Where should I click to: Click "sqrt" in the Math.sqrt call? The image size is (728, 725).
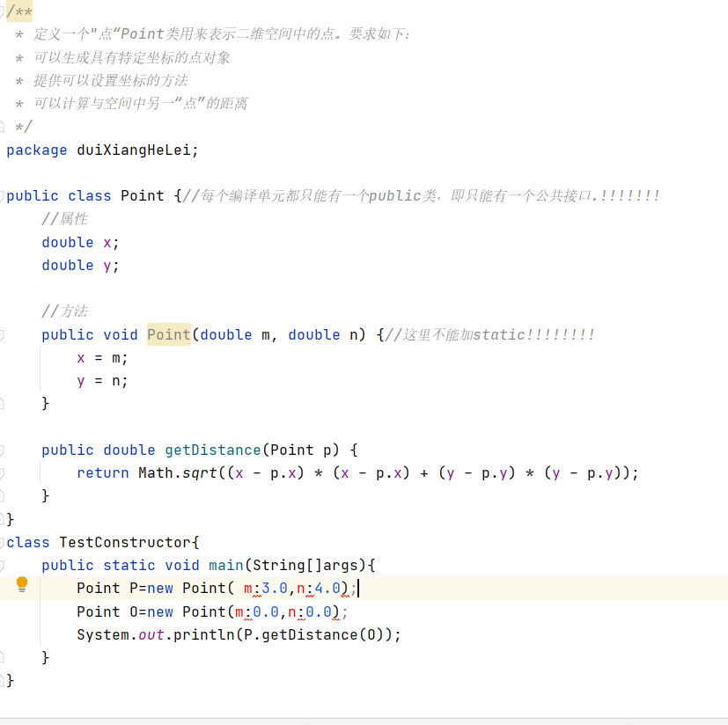(x=200, y=473)
